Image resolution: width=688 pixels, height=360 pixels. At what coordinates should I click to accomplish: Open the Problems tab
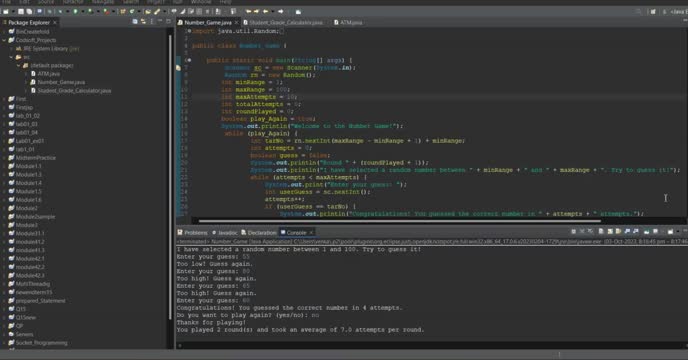pos(192,233)
